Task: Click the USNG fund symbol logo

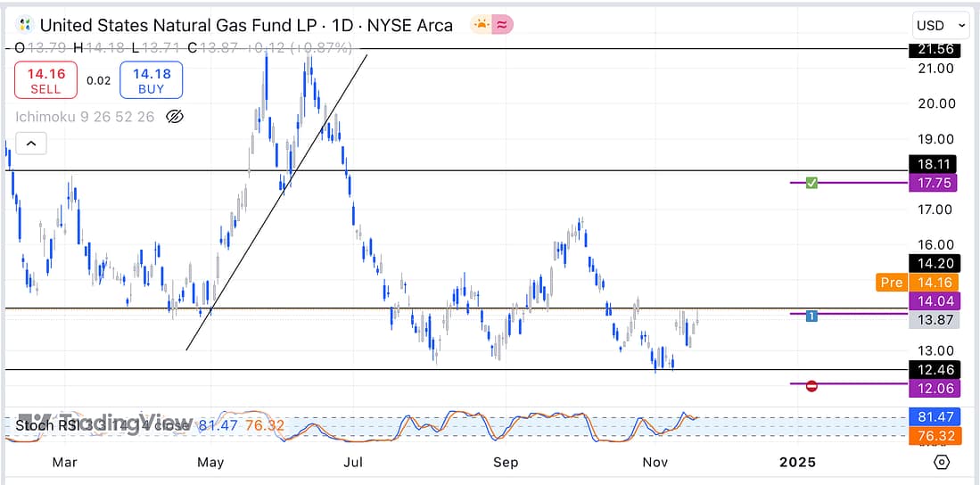Action: pyautogui.click(x=26, y=26)
